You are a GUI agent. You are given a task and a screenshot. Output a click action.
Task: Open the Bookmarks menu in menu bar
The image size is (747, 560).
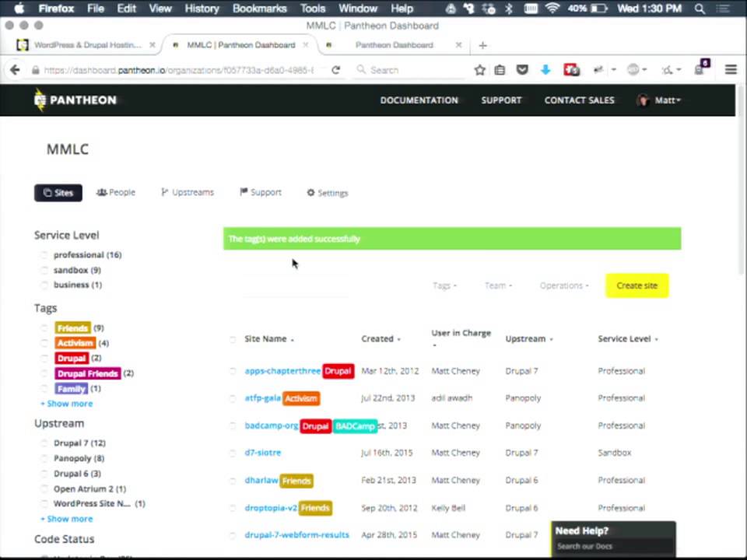[260, 9]
